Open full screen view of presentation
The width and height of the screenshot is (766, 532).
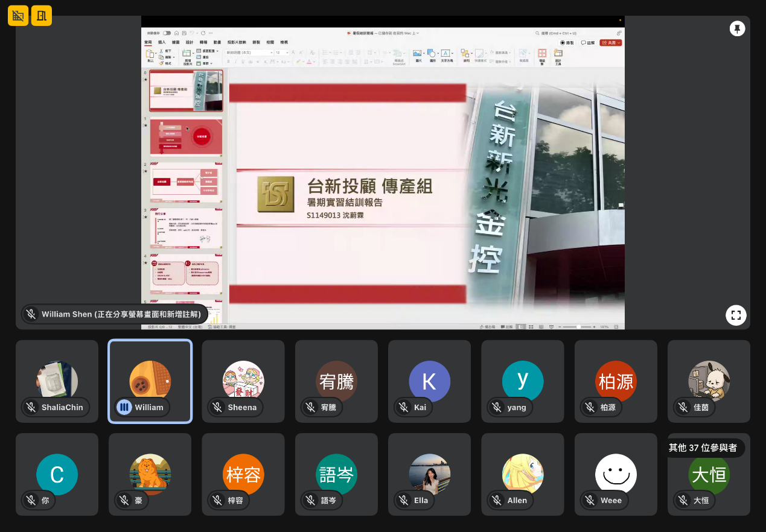(736, 315)
